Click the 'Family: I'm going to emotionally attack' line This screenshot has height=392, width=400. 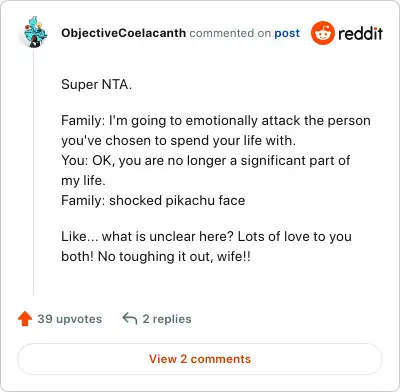(216, 120)
